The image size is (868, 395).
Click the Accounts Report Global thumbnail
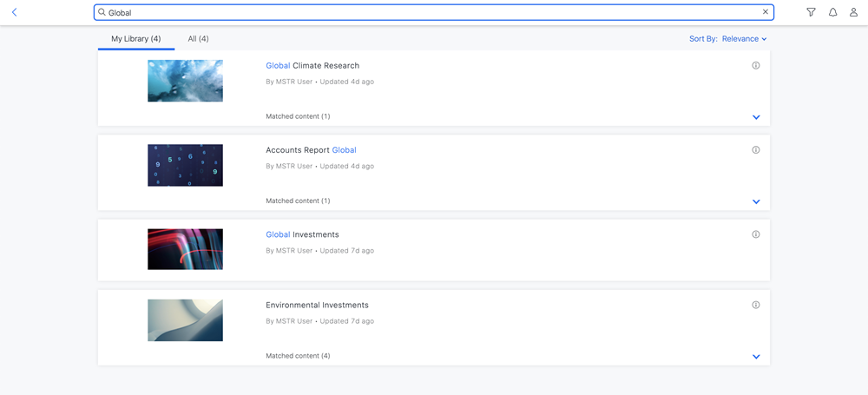[x=185, y=165]
